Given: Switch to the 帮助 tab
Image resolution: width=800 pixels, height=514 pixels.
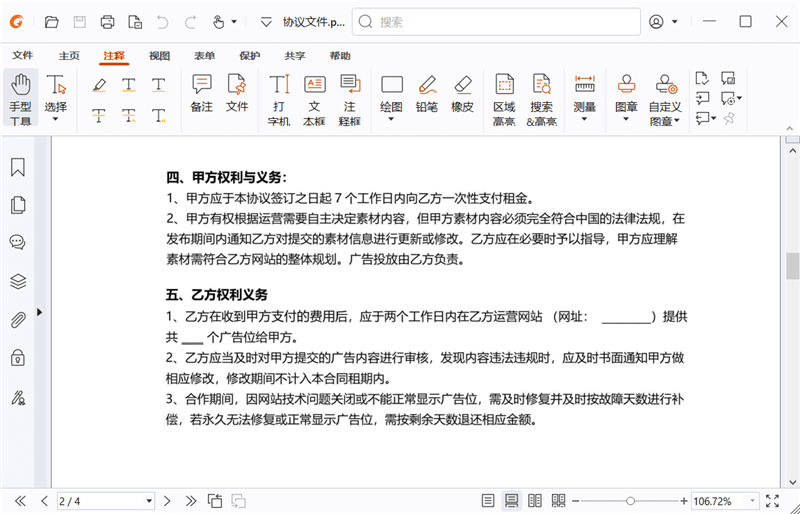Looking at the screenshot, I should click(340, 56).
